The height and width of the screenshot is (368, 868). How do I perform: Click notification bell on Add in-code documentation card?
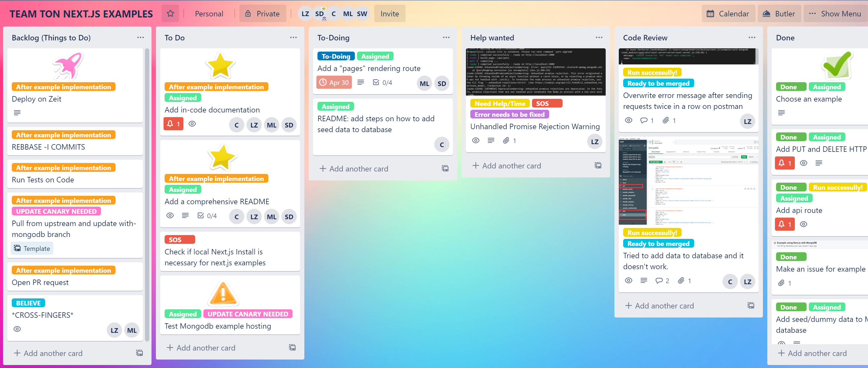coord(174,124)
